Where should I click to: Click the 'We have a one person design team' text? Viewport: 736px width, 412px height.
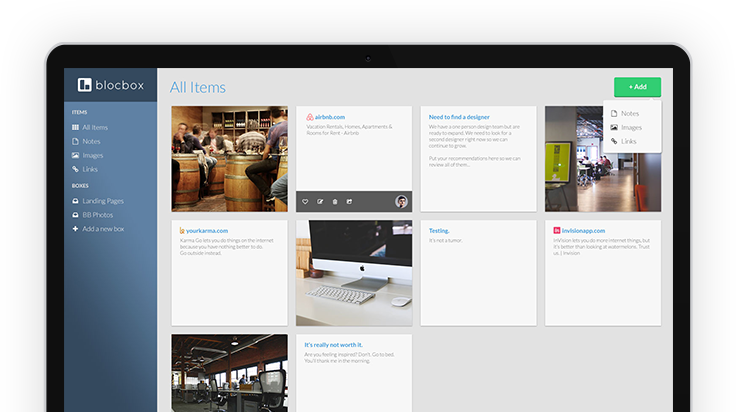click(x=474, y=136)
